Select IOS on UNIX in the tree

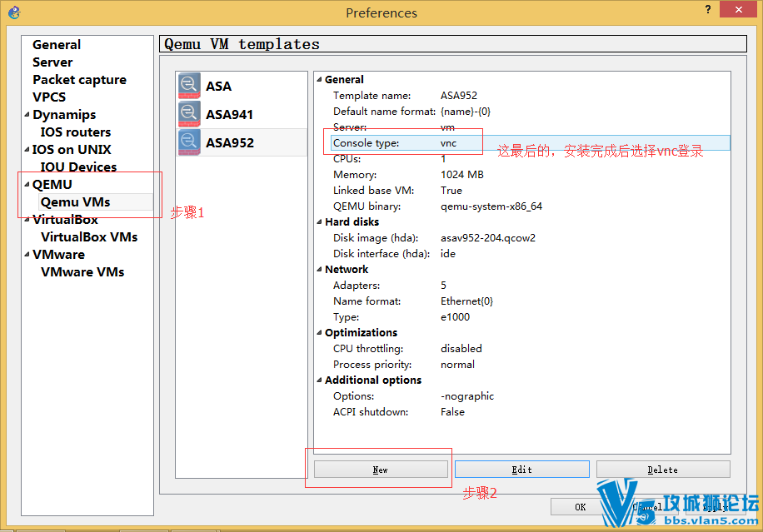(72, 150)
